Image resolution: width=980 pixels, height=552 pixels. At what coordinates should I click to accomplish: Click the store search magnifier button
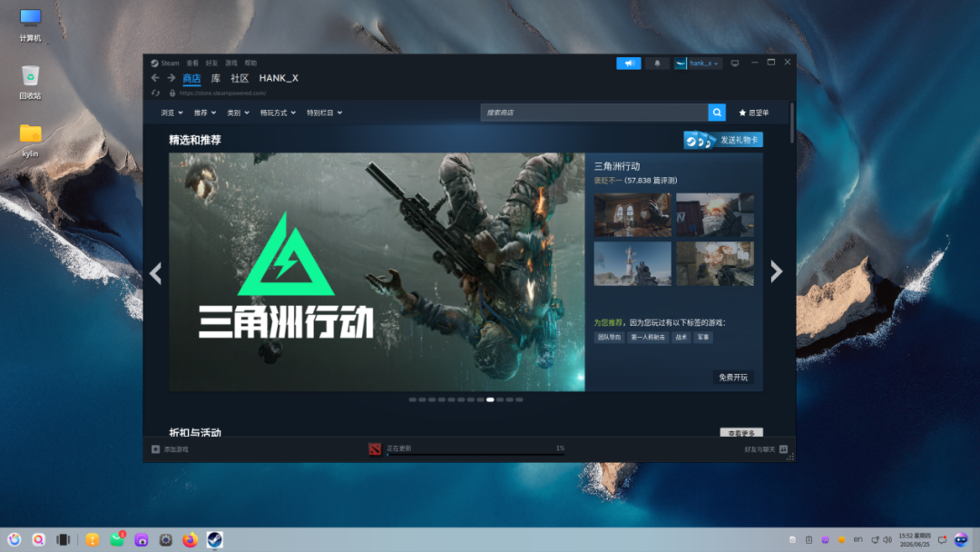click(717, 113)
